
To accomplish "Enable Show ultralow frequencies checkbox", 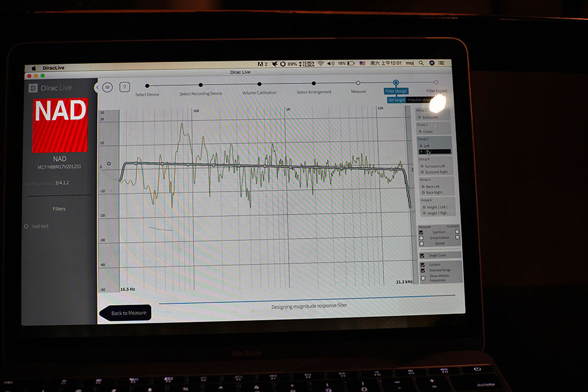I will (423, 278).
